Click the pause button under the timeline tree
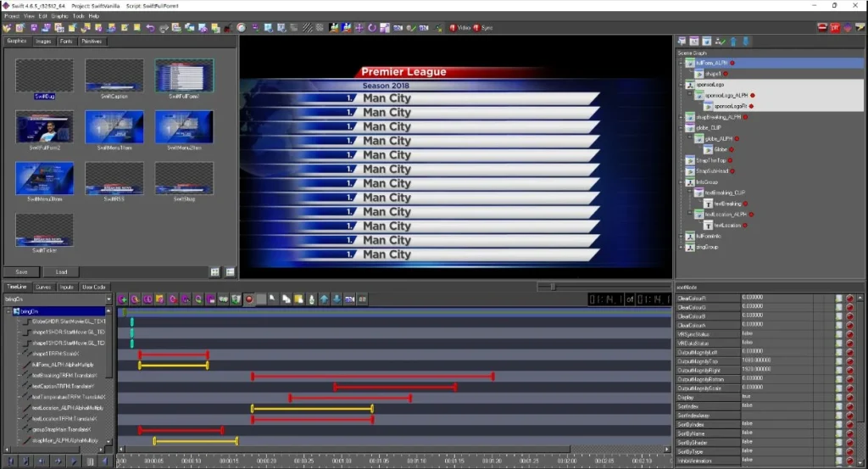Screen dimensions: 868x469 click(x=90, y=461)
